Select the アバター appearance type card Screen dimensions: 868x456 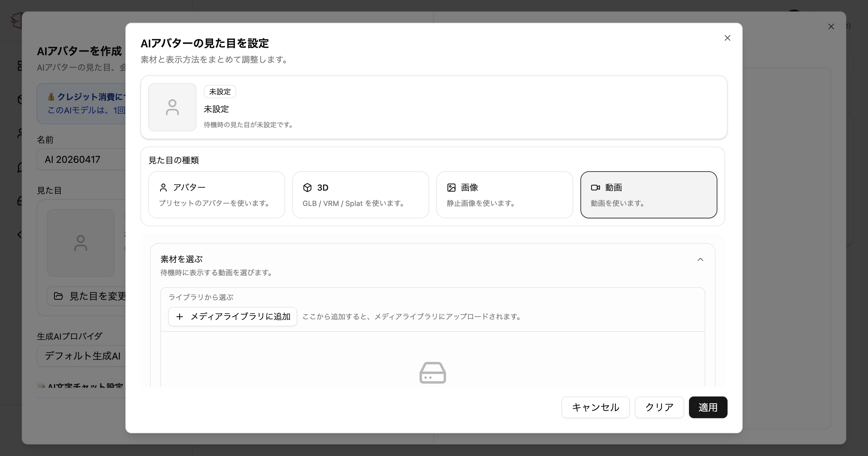click(217, 195)
